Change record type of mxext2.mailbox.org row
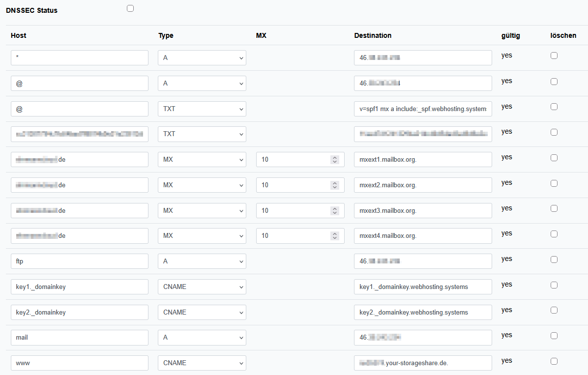 pos(202,185)
